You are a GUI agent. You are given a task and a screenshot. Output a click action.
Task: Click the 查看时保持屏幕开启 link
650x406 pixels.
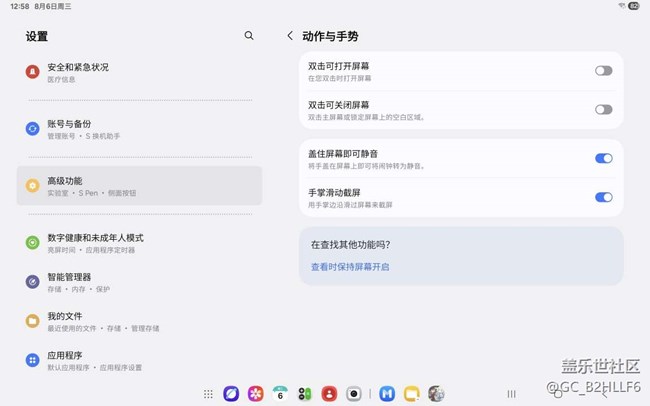tap(350, 267)
